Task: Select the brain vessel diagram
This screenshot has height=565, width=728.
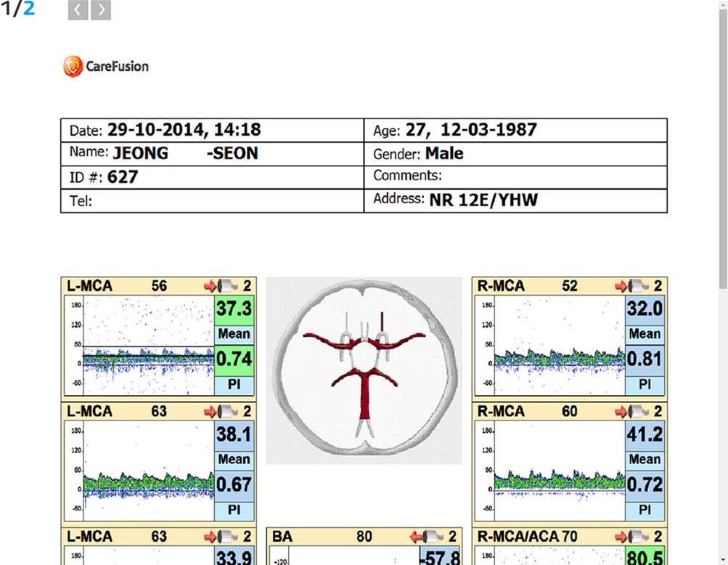Action: click(364, 370)
